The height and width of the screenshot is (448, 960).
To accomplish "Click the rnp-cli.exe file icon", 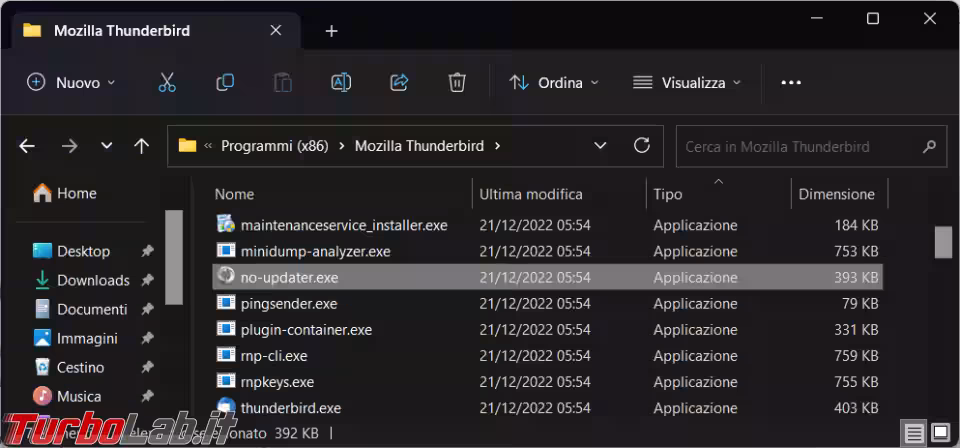I will click(226, 354).
